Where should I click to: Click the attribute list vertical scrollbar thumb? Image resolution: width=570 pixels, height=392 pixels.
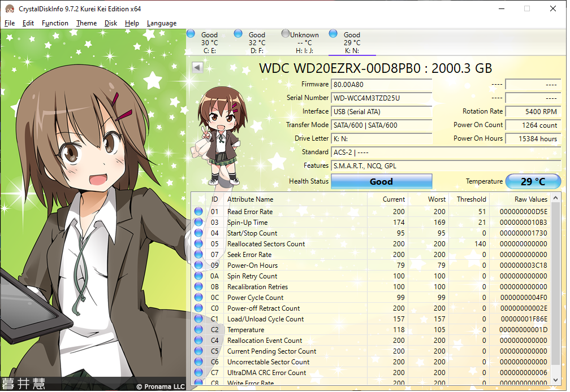[x=555, y=284]
